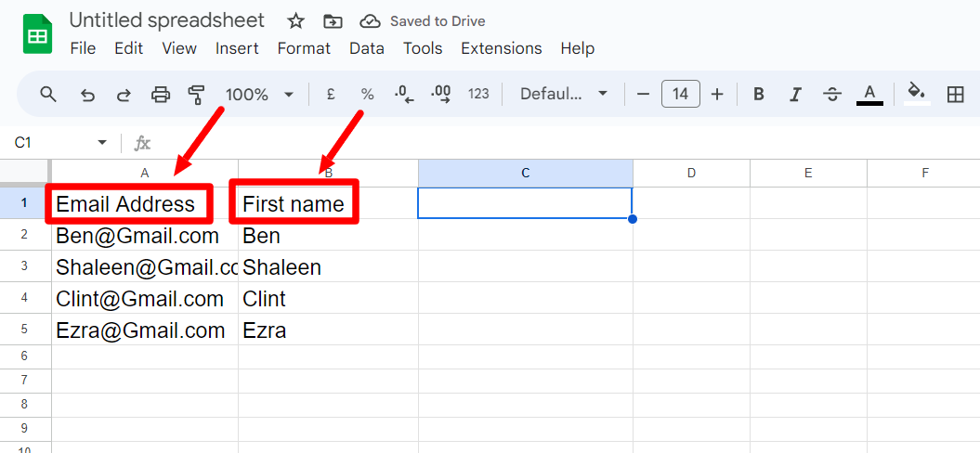This screenshot has height=453, width=980.
Task: Rename the Untitled spreadsheet title
Action: tap(167, 20)
